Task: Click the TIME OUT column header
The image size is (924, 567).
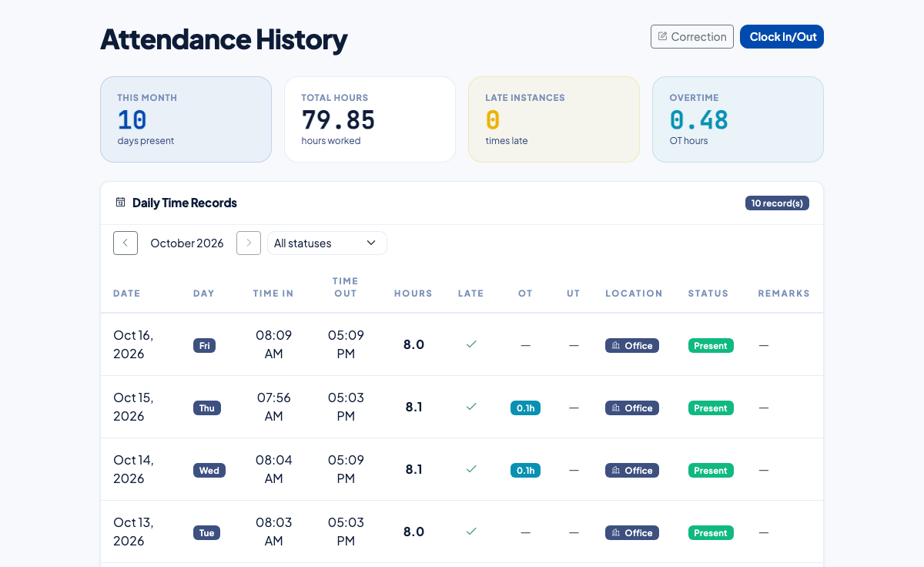Action: [x=346, y=287]
